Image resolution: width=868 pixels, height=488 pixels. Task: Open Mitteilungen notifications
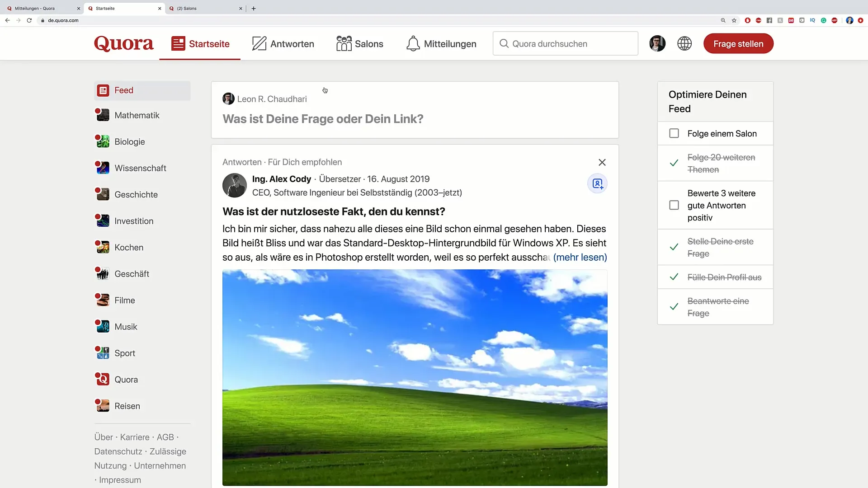(441, 44)
